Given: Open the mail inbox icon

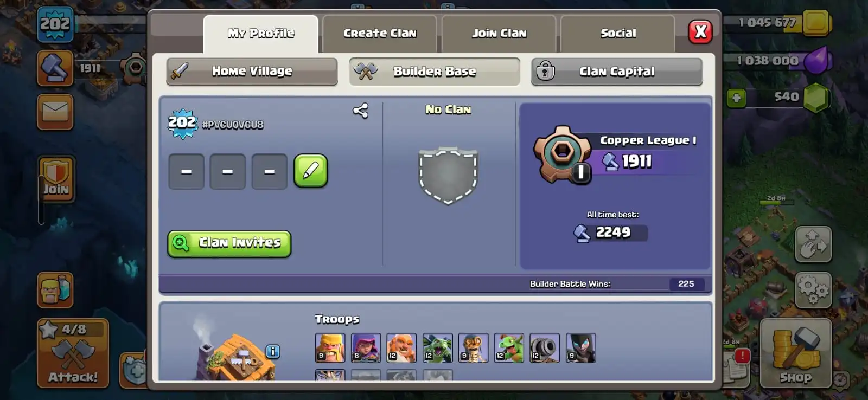Looking at the screenshot, I should (x=55, y=112).
